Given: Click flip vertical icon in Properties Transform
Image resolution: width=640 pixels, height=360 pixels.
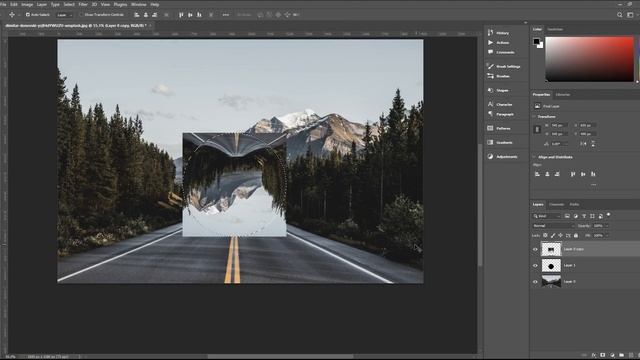Looking at the screenshot, I should pos(593,144).
